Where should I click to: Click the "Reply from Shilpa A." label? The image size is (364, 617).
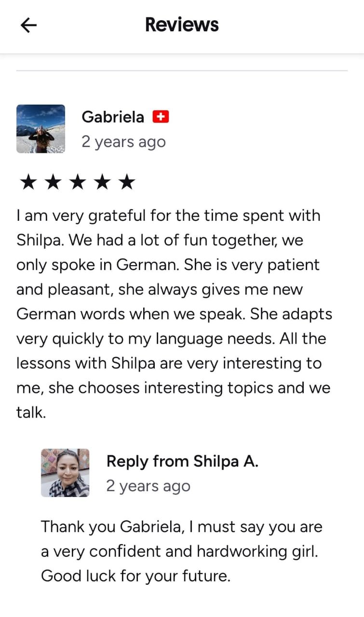pos(182,461)
